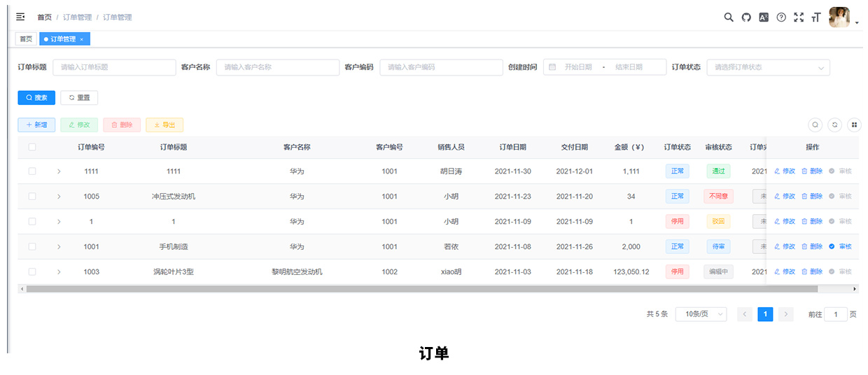Click the font size adjustment icon
868x375 pixels.
coord(815,17)
